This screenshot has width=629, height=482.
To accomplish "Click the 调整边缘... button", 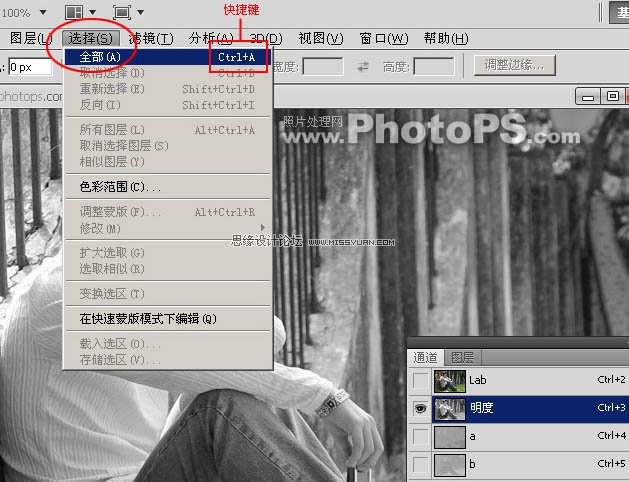I will pos(515,65).
